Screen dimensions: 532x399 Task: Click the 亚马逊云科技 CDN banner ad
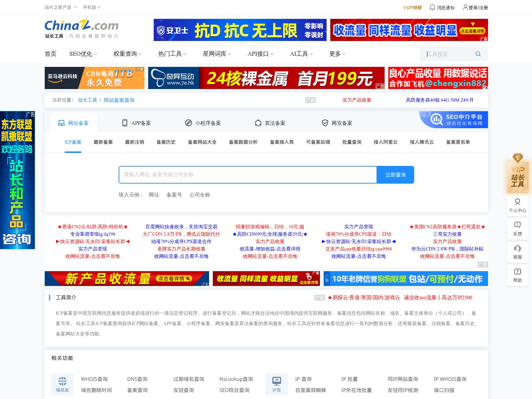(95, 78)
